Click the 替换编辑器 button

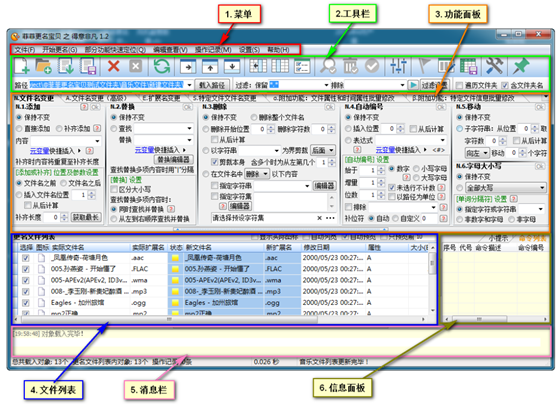174,159
